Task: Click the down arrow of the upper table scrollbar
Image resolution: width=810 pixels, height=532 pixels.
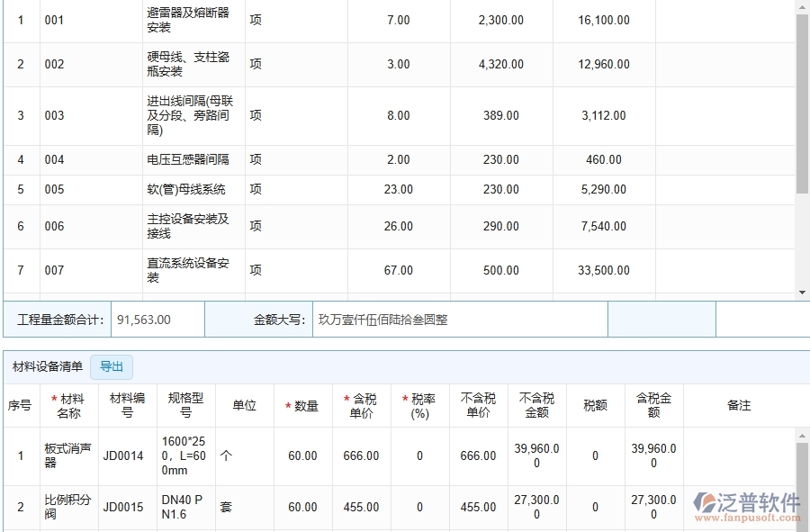Action: (802, 292)
